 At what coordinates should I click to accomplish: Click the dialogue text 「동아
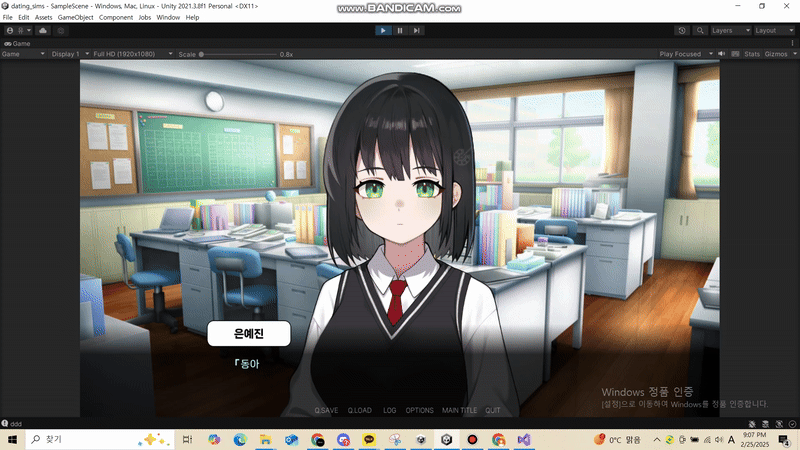(x=247, y=364)
